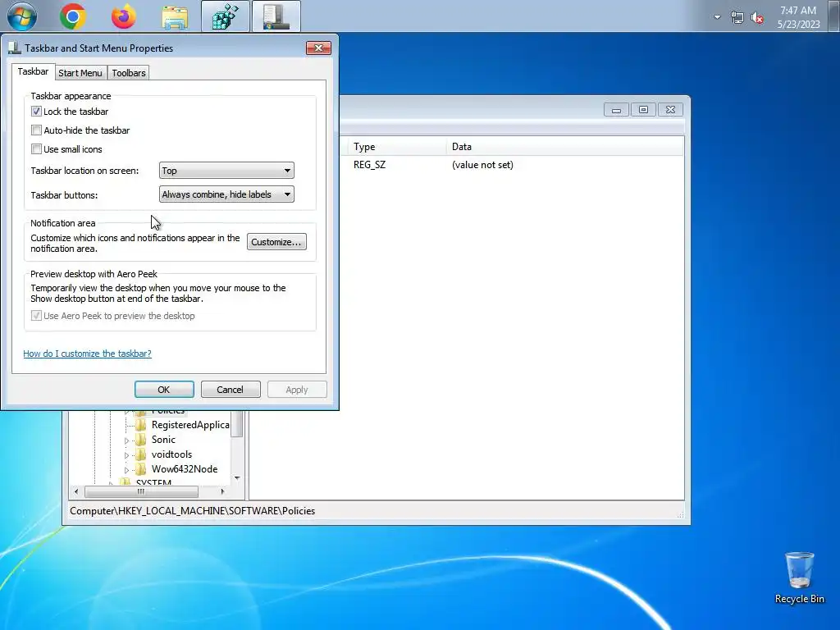Enable Auto-hide the taskbar
Screen dimensions: 840x630
(36, 130)
